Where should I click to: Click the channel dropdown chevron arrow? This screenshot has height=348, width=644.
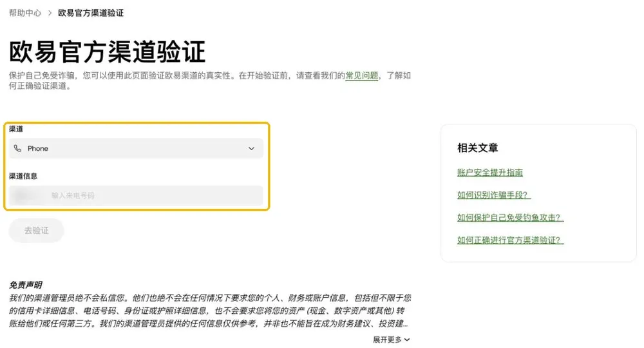[251, 148]
